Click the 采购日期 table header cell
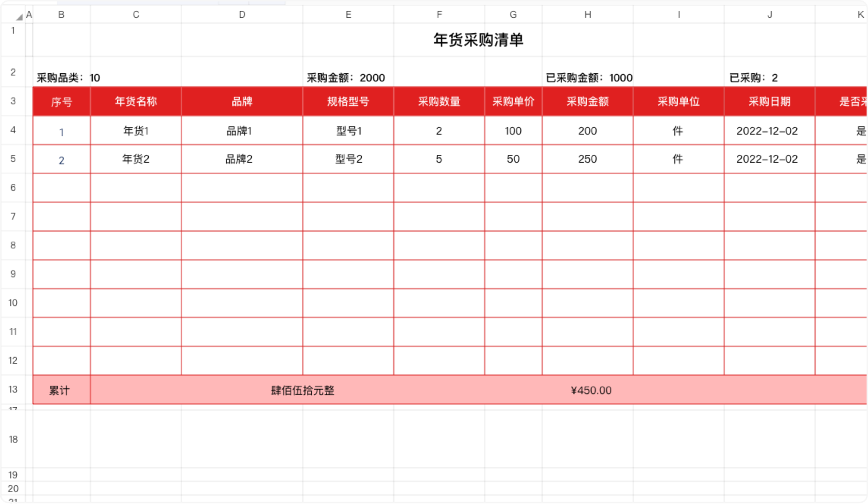The height and width of the screenshot is (504, 868). (x=769, y=101)
